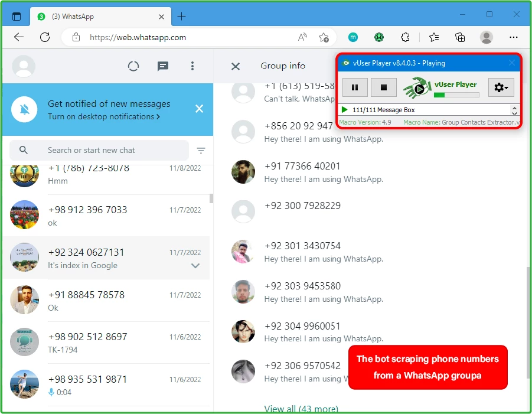Pause the vUser Player macro
Screen dimensions: 532x414
[x=355, y=87]
